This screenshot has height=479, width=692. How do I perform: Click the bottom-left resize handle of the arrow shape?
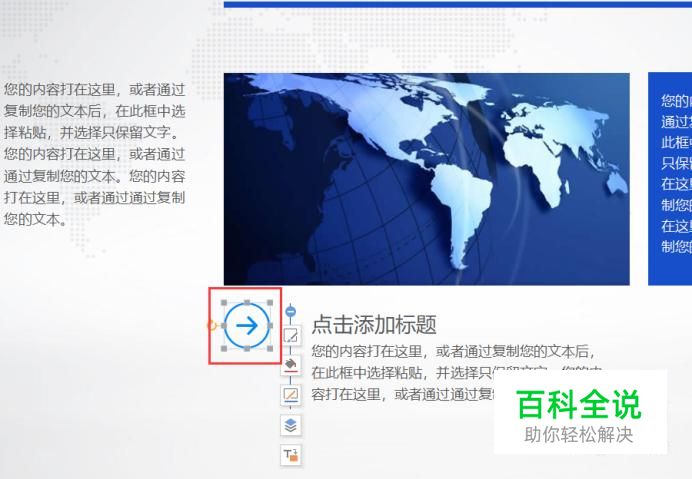click(224, 349)
